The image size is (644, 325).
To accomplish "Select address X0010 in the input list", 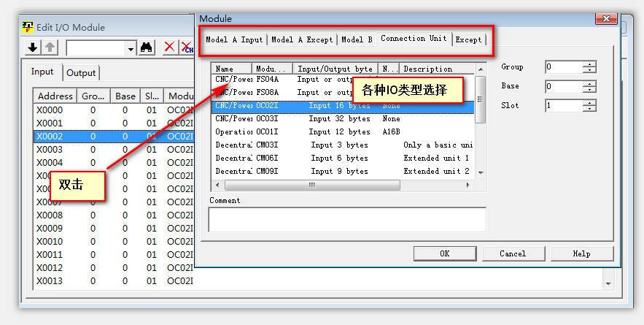I will [x=50, y=242].
